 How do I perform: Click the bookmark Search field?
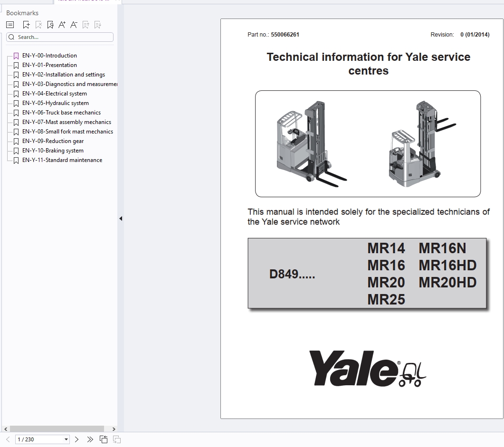click(x=59, y=37)
